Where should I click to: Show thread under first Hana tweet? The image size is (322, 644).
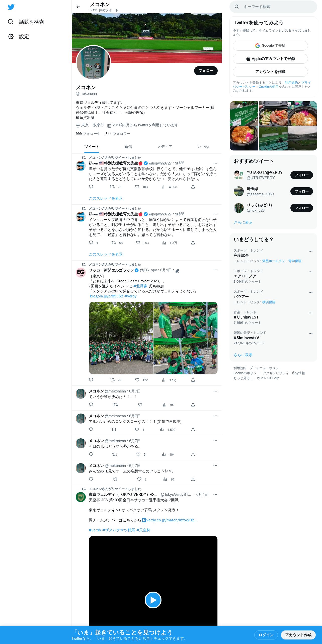click(x=106, y=198)
